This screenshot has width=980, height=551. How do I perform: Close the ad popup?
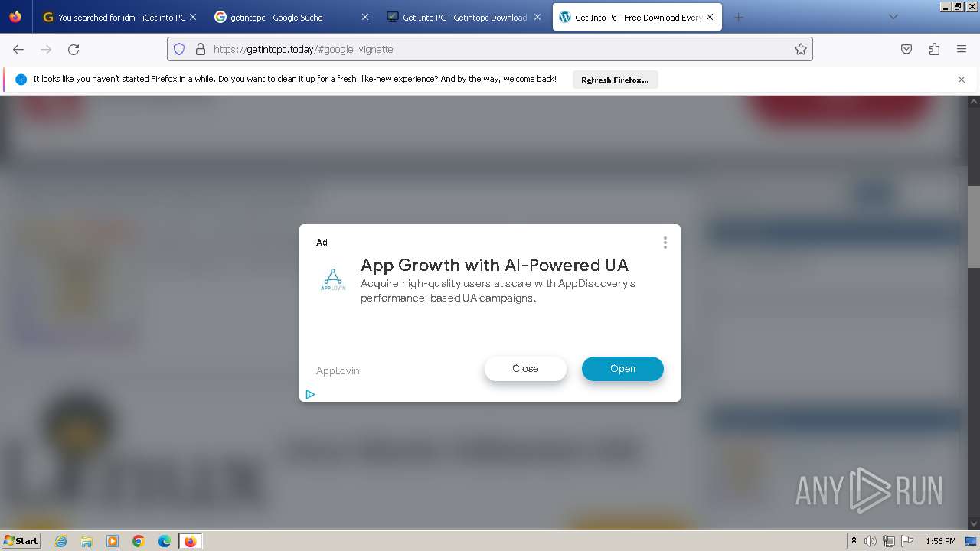coord(525,368)
